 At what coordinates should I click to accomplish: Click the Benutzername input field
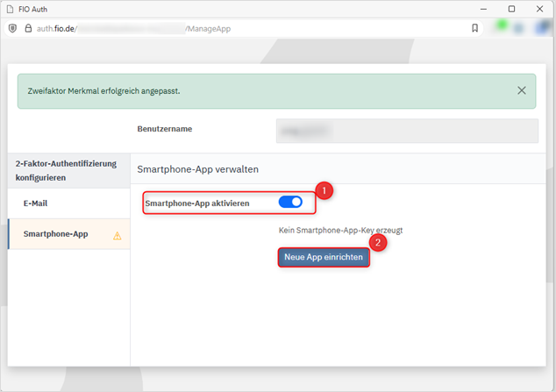point(406,130)
